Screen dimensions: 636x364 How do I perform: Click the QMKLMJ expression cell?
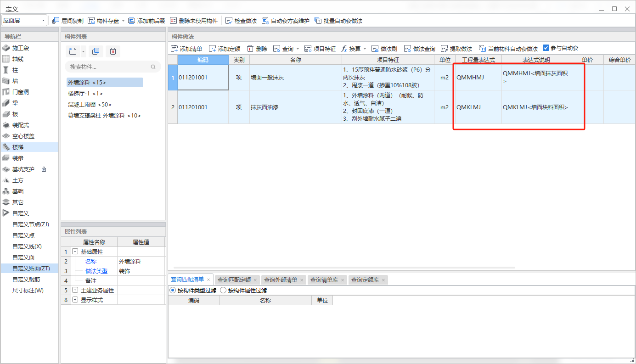pyautogui.click(x=478, y=107)
